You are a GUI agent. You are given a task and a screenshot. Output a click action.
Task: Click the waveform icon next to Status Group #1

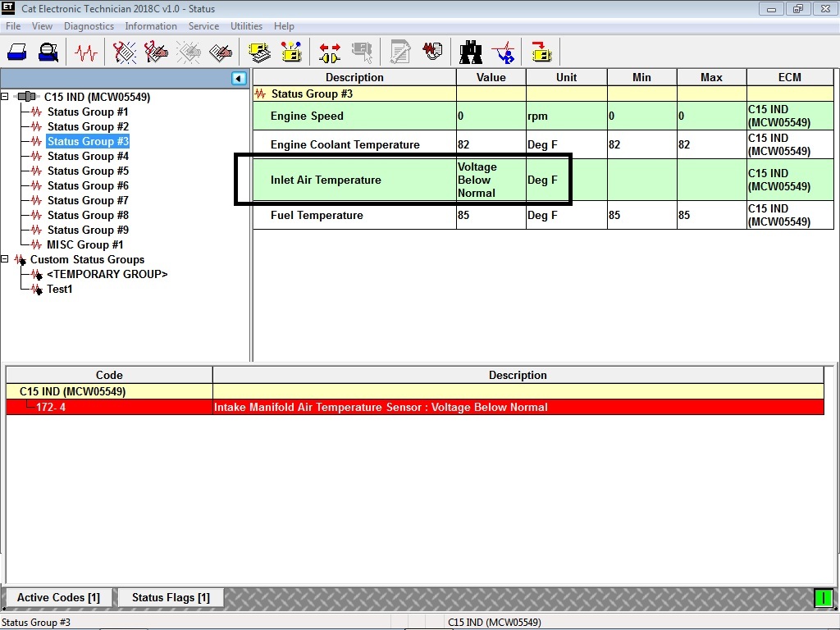[36, 112]
